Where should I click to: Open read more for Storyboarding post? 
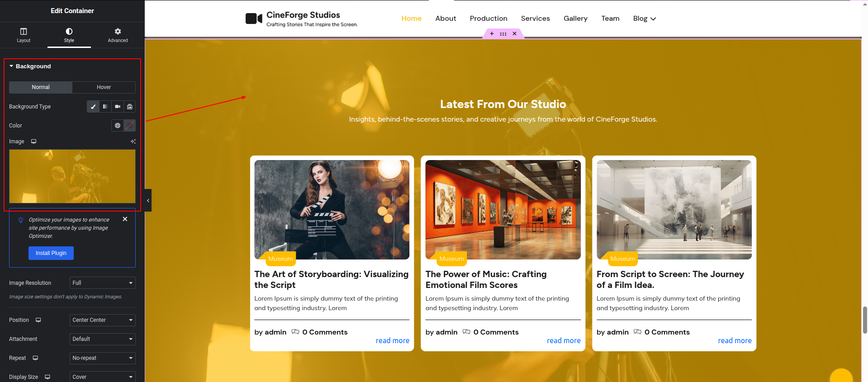click(x=392, y=341)
